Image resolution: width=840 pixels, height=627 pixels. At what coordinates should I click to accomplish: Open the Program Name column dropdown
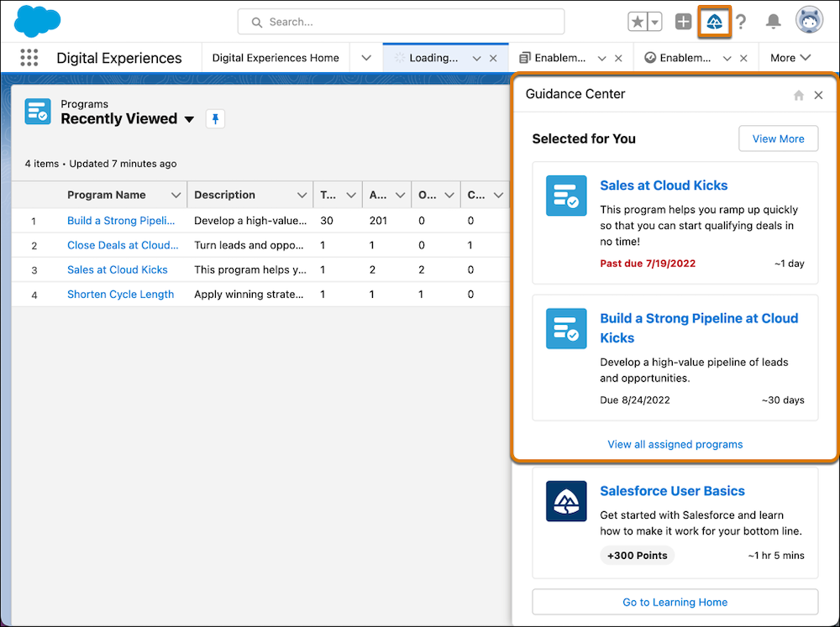(176, 195)
